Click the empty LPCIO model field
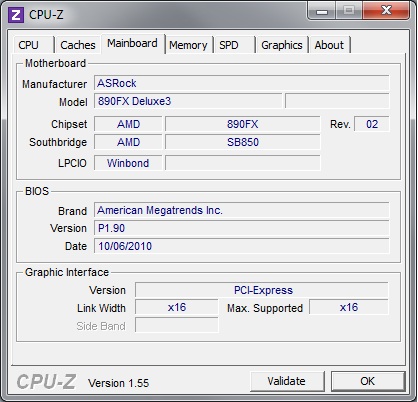418x402 pixels. click(243, 163)
